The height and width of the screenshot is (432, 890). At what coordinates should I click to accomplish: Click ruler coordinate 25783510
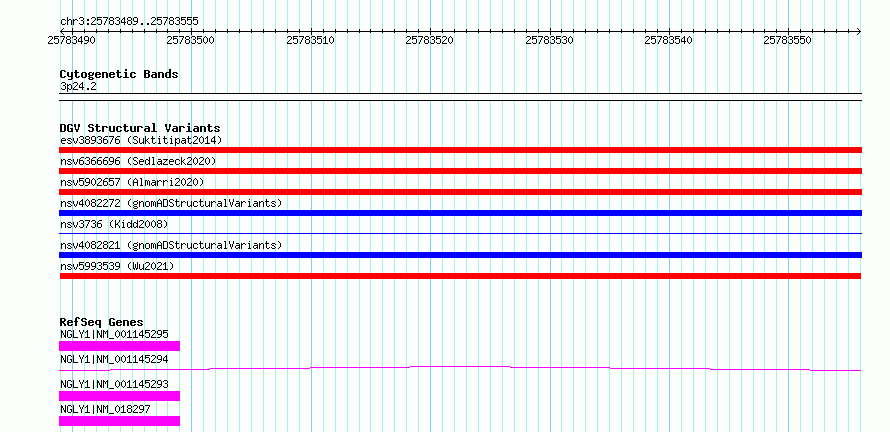pos(310,41)
